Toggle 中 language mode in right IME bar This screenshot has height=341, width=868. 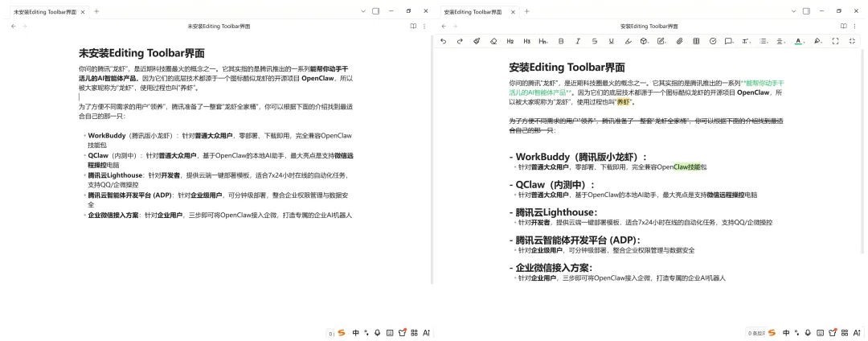click(x=786, y=333)
